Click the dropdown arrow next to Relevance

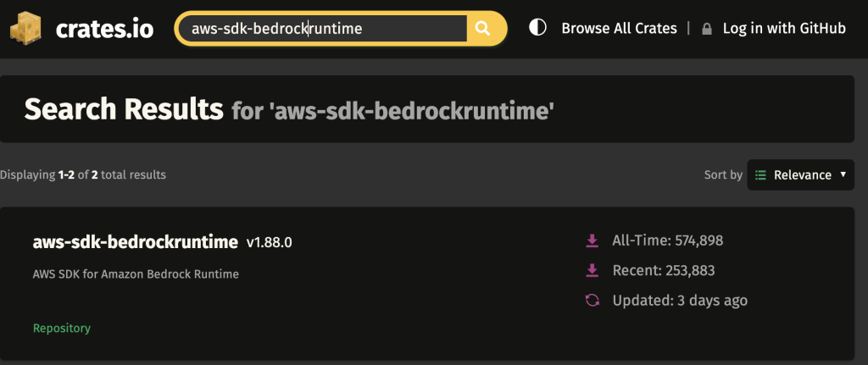843,174
